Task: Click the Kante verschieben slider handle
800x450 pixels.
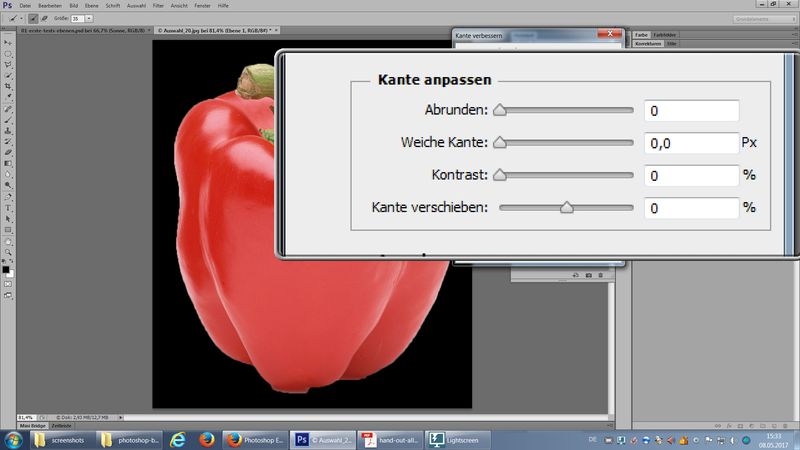Action: (x=566, y=208)
